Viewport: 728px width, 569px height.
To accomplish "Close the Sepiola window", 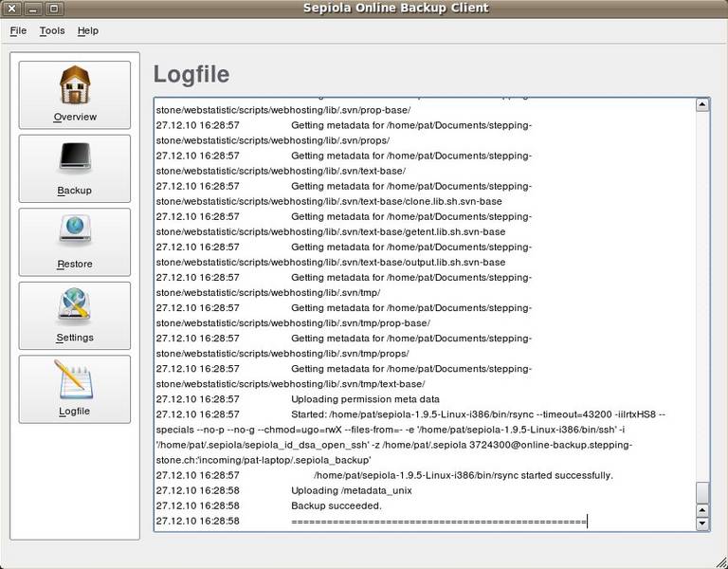I will point(12,9).
